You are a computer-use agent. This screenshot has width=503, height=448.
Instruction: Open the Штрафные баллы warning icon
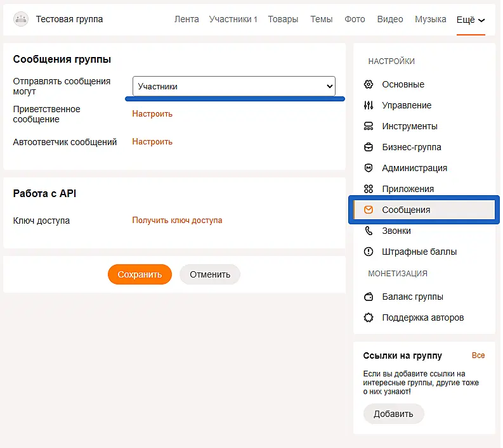point(369,252)
